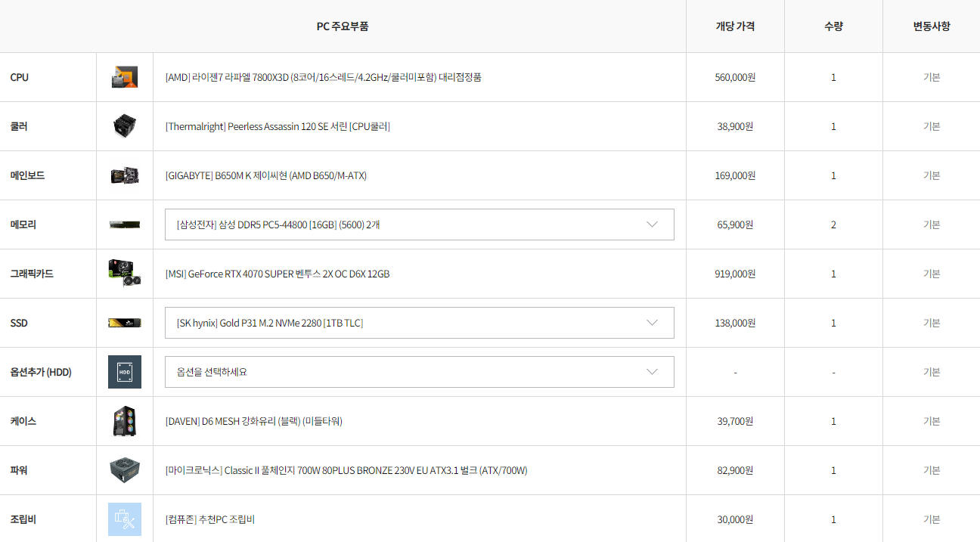Click the SK hynix SSD image

click(125, 323)
